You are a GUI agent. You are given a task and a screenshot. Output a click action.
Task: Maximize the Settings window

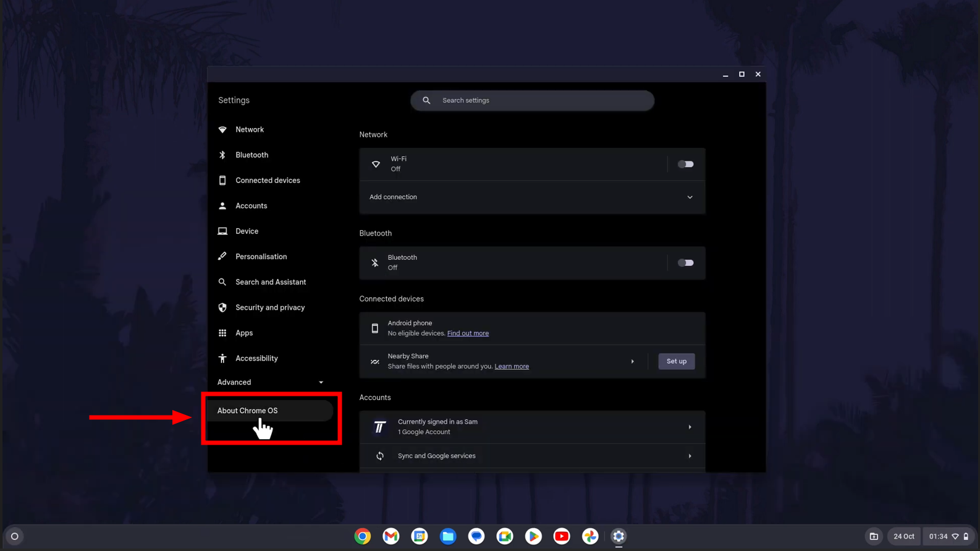point(741,74)
